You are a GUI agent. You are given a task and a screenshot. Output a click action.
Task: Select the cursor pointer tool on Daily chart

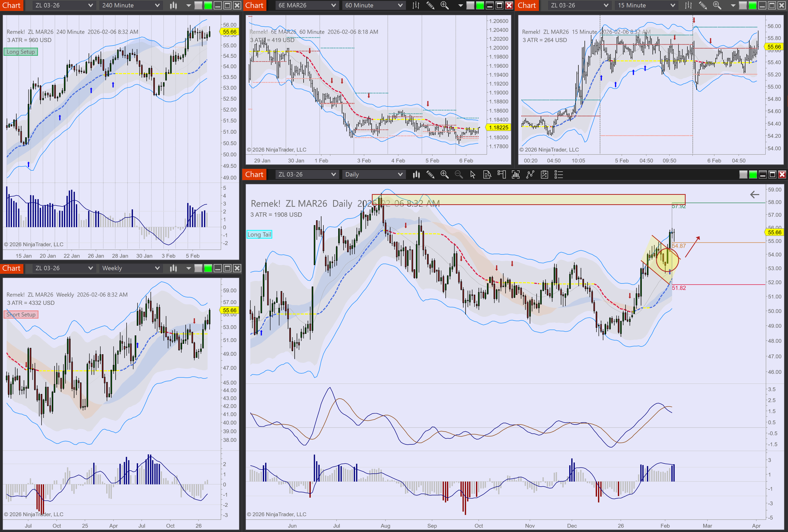473,175
